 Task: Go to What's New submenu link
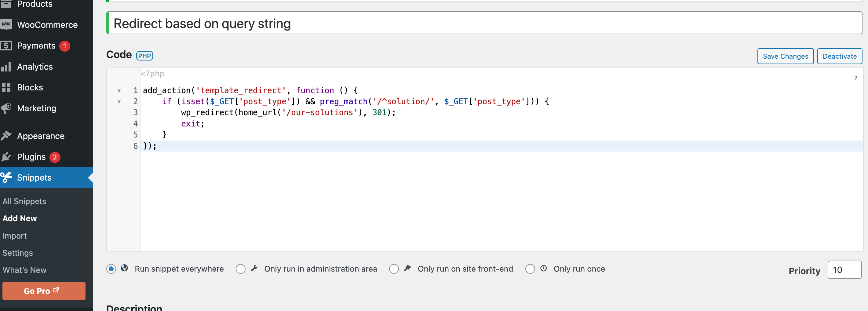pyautogui.click(x=24, y=270)
